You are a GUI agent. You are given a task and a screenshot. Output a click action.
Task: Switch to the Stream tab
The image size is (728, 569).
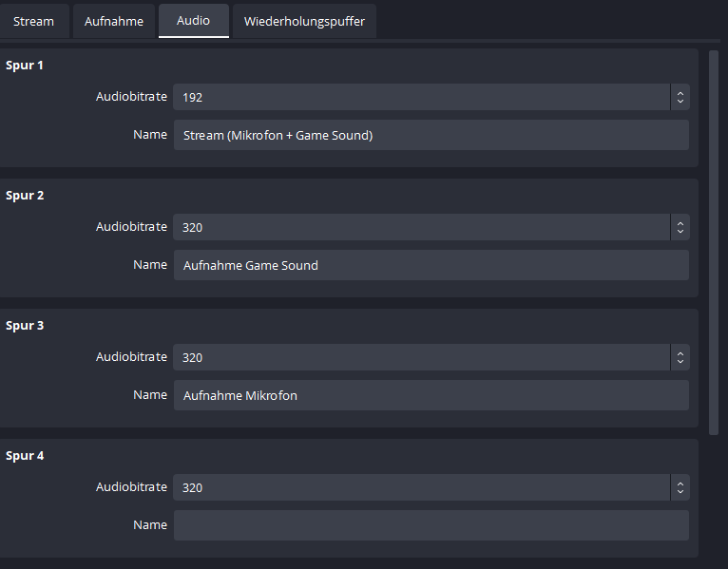(33, 21)
